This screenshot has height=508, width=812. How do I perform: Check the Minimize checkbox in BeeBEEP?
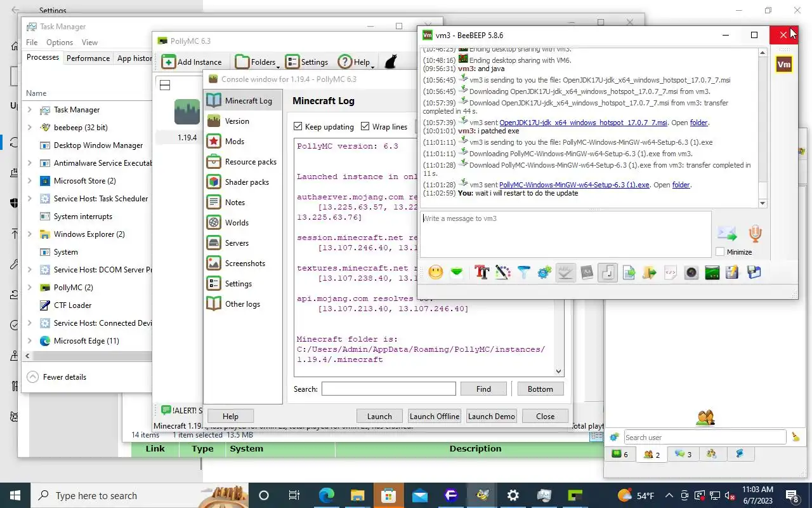coord(720,252)
